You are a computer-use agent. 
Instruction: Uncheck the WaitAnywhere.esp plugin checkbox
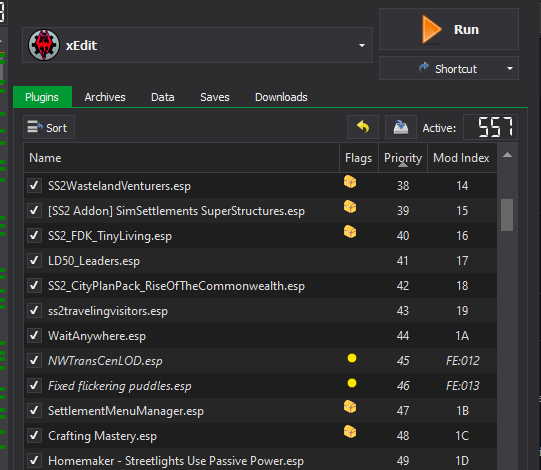tap(34, 335)
